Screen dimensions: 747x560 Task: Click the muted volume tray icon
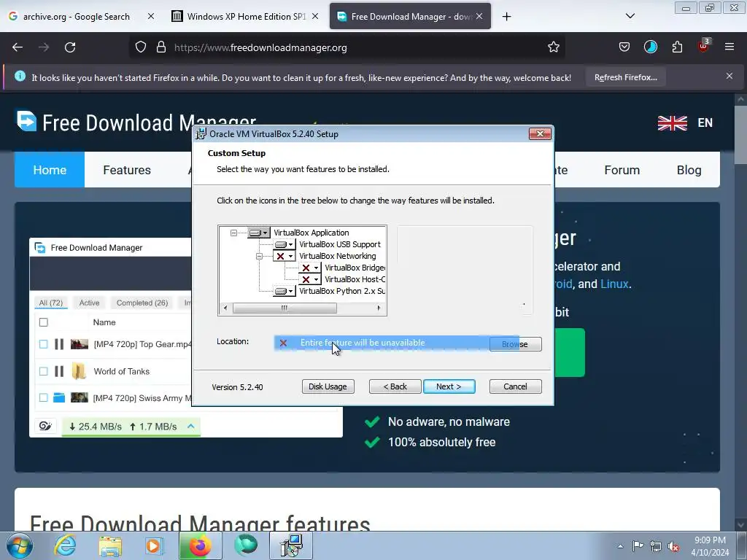(673, 547)
